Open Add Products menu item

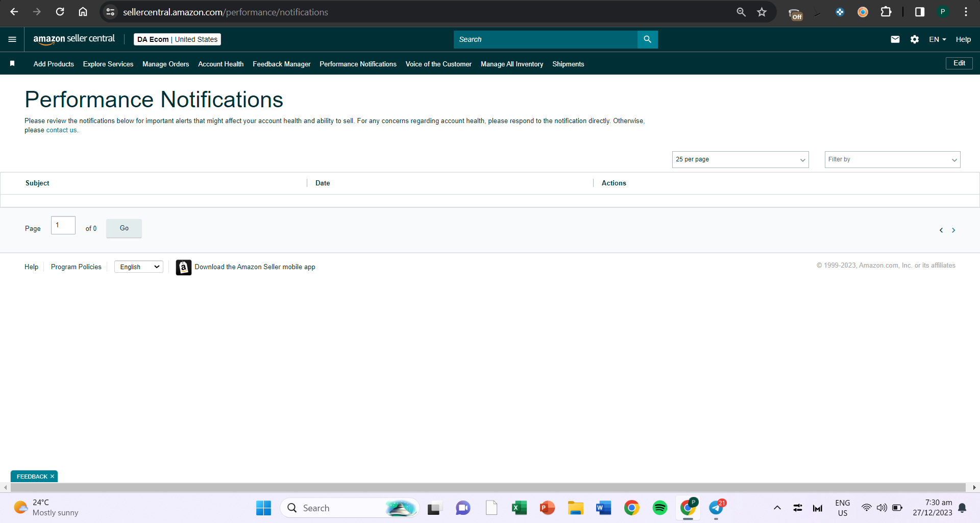click(x=54, y=64)
